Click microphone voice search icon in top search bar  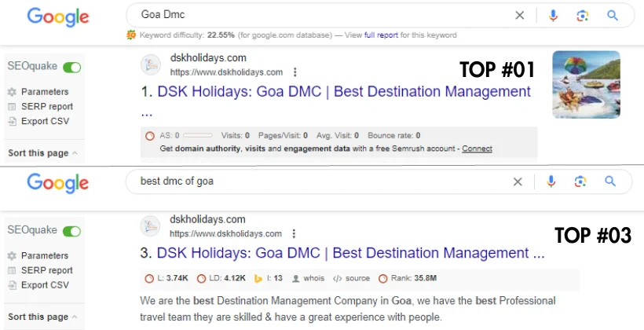(553, 15)
